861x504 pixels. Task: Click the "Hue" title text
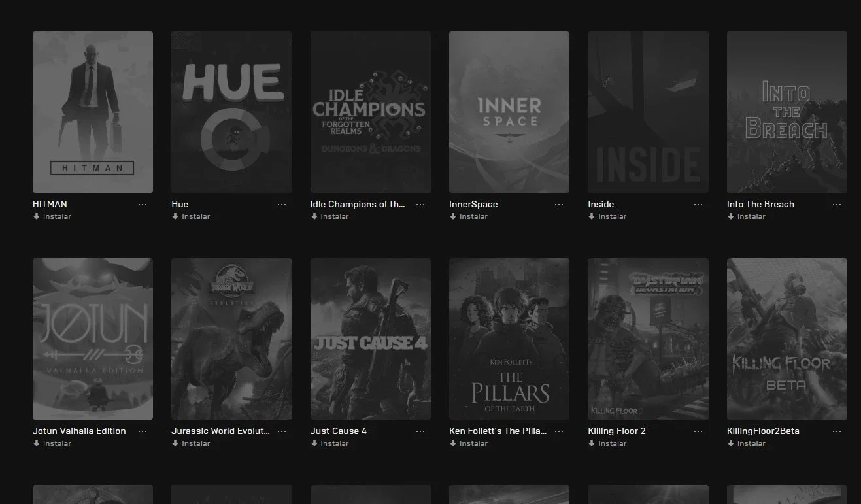point(180,204)
